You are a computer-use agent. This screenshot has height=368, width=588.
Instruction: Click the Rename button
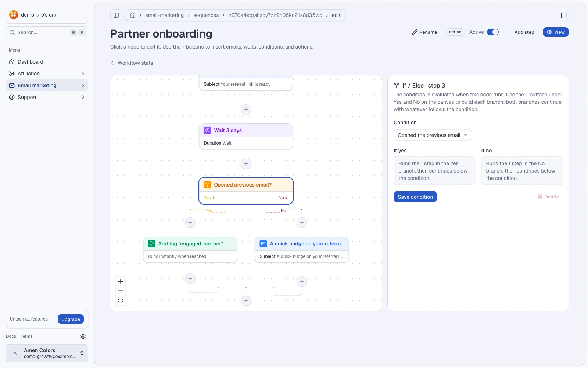(424, 32)
